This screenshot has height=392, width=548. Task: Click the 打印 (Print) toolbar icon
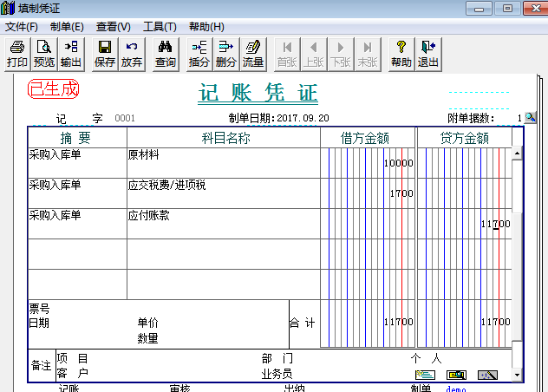pos(17,55)
